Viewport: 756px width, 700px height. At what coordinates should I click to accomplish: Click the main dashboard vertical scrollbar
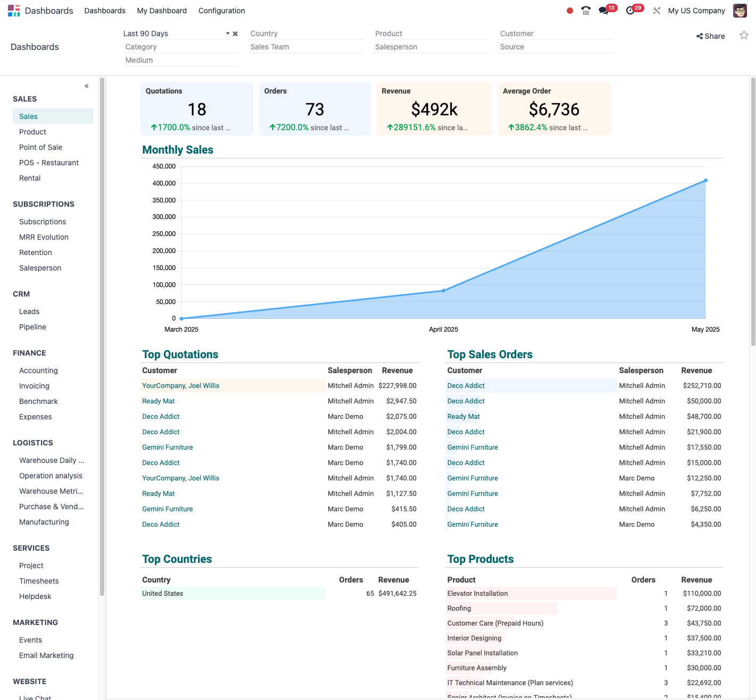click(753, 212)
